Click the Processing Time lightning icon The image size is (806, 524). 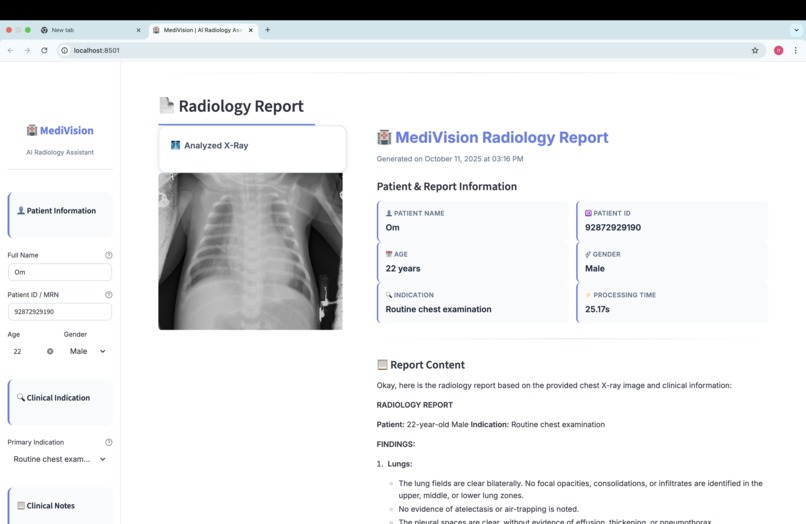(588, 295)
